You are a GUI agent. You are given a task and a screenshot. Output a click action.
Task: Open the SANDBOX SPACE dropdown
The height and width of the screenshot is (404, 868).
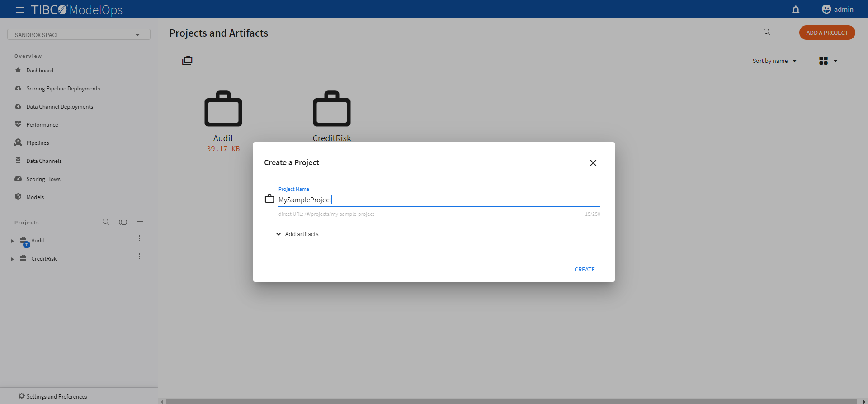click(79, 35)
